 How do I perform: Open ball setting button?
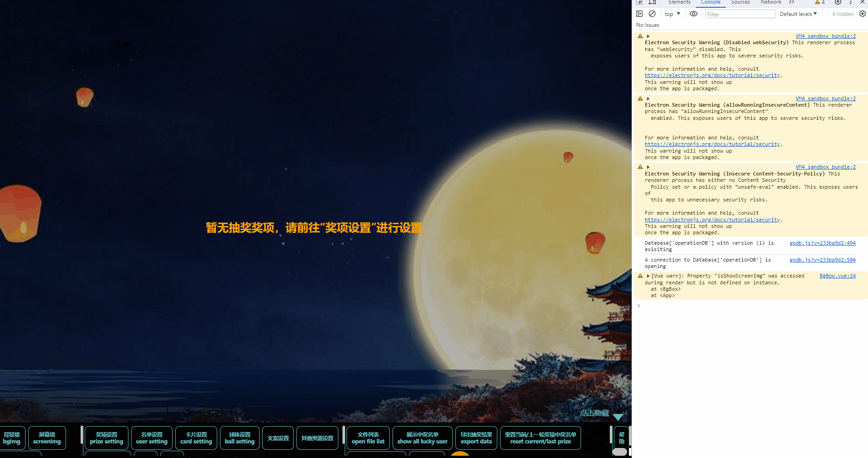(240, 438)
